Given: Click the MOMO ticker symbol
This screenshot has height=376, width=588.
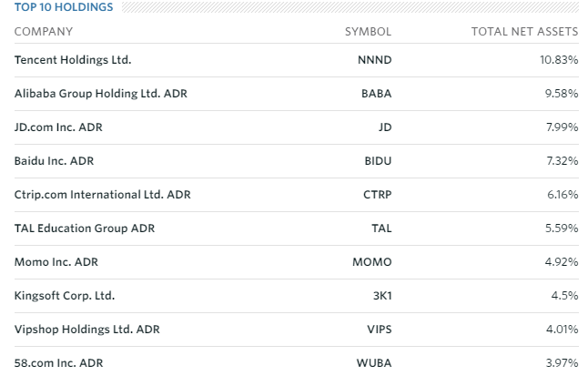Looking at the screenshot, I should click(372, 262).
